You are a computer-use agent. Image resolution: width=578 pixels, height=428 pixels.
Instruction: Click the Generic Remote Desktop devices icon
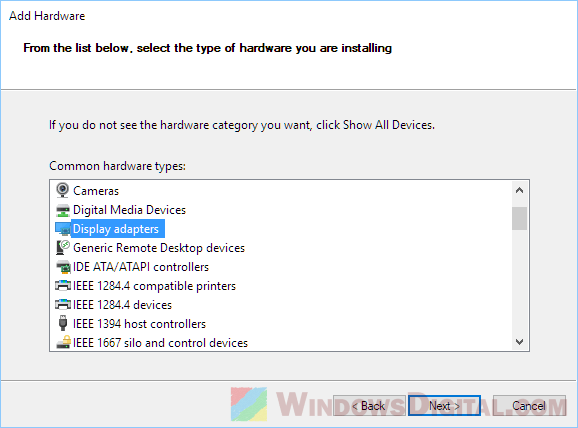coord(63,247)
